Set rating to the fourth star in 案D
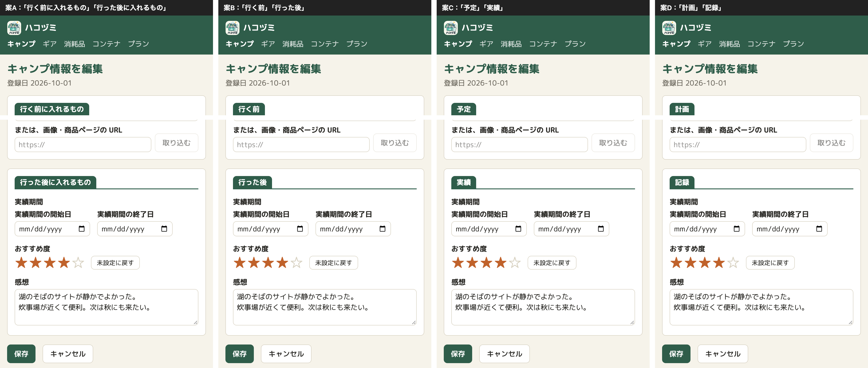Viewport: 868px width, 368px height. [719, 263]
